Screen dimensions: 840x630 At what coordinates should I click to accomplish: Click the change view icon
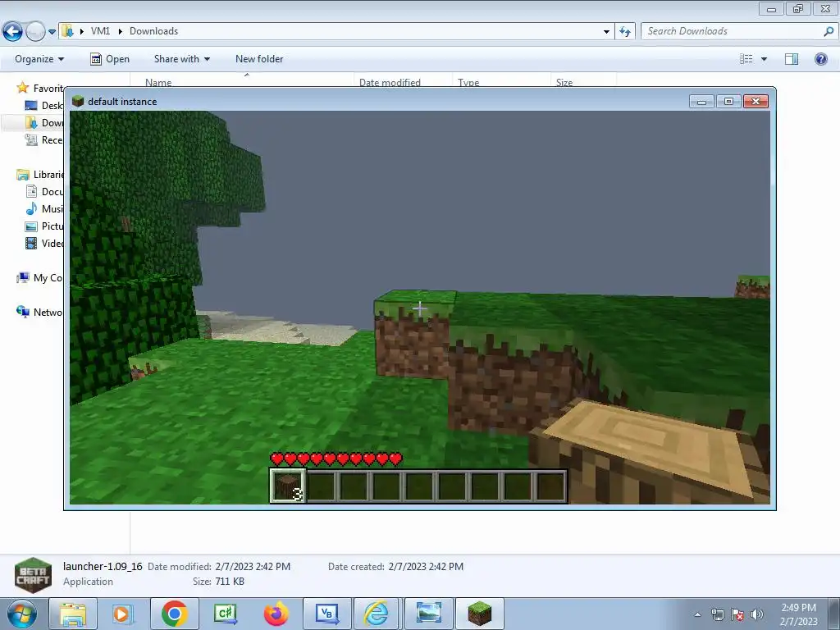coord(746,59)
